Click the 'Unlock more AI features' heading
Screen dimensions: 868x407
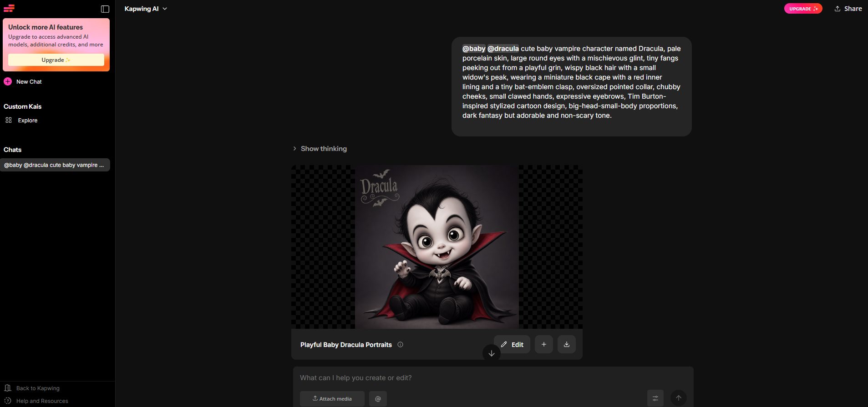coord(46,27)
